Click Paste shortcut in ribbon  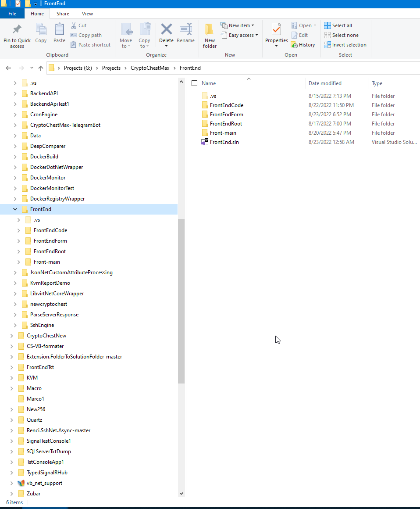pos(90,45)
